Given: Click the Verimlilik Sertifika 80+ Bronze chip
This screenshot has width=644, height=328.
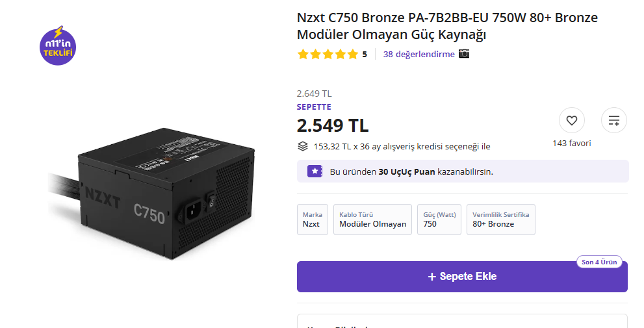Looking at the screenshot, I should click(x=500, y=220).
